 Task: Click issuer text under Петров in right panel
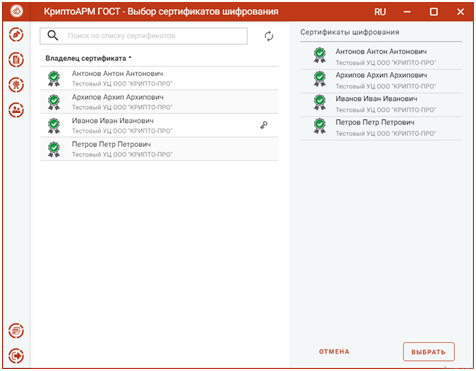tap(386, 133)
